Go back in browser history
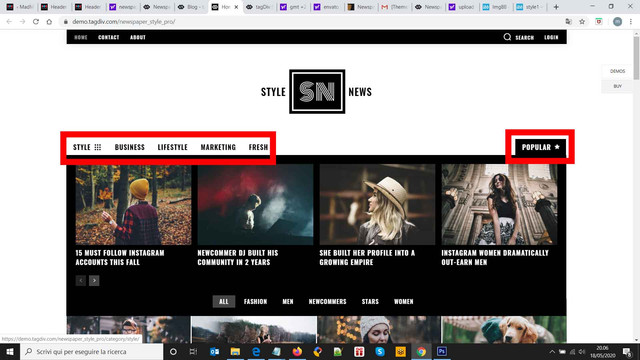The width and height of the screenshot is (640, 360). [9, 22]
